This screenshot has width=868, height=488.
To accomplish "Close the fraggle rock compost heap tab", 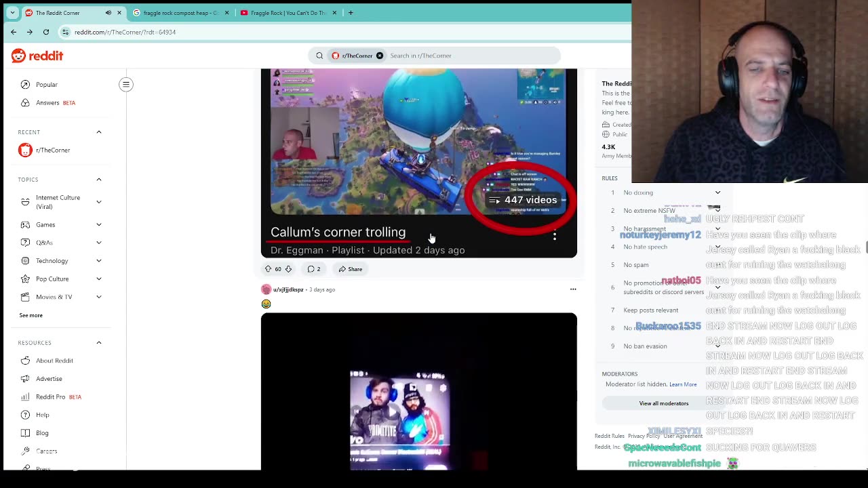I will click(226, 13).
